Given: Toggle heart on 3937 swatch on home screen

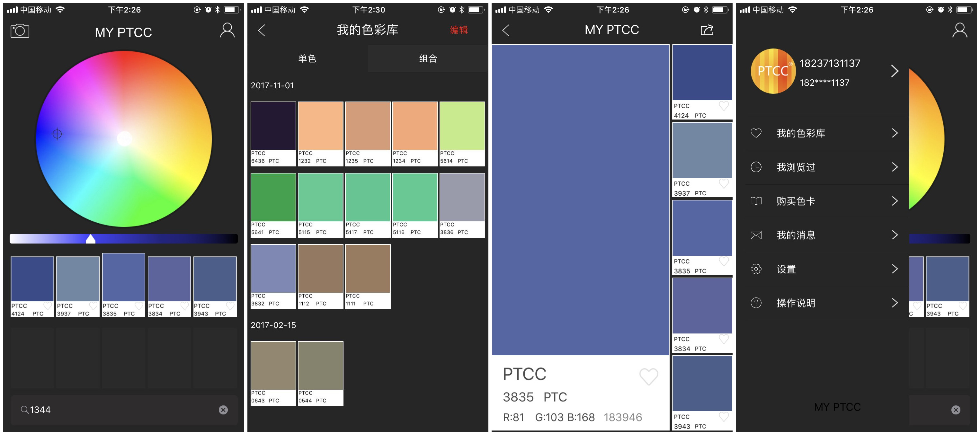Looking at the screenshot, I should (x=93, y=306).
